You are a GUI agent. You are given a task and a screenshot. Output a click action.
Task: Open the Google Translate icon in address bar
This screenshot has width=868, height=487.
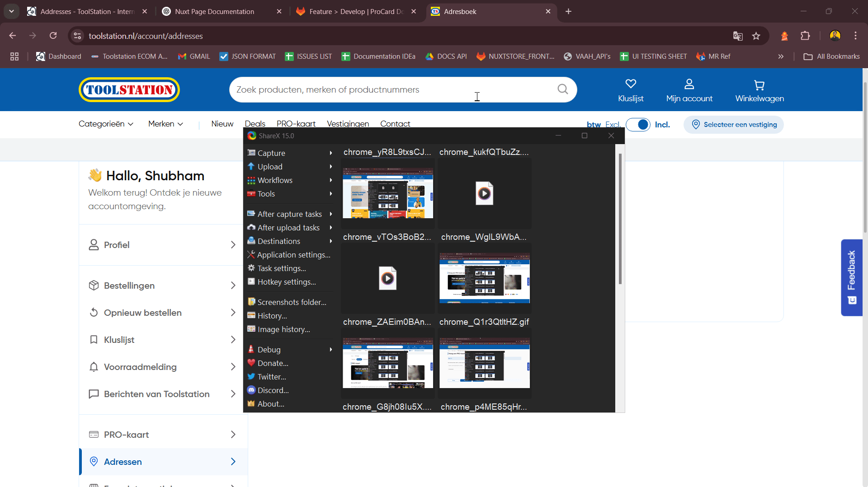pos(738,36)
